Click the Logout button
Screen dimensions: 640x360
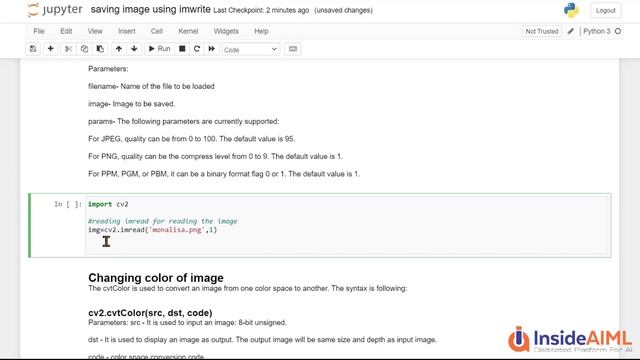(x=605, y=10)
